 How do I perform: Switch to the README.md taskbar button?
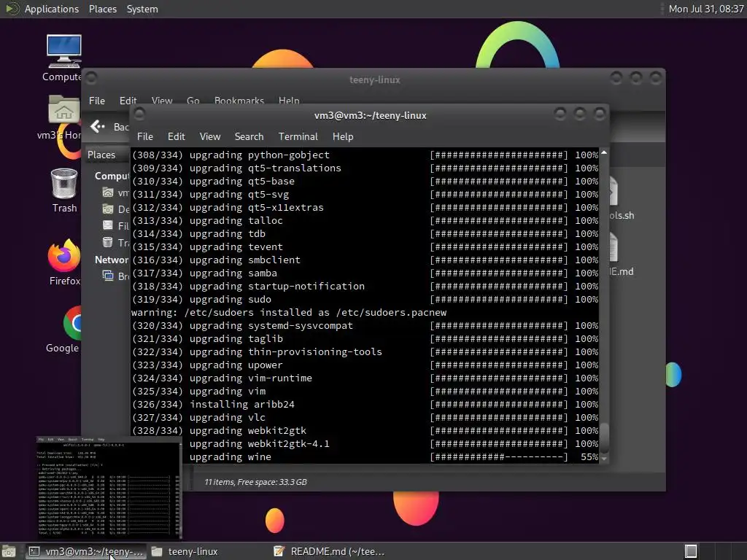[330, 551]
